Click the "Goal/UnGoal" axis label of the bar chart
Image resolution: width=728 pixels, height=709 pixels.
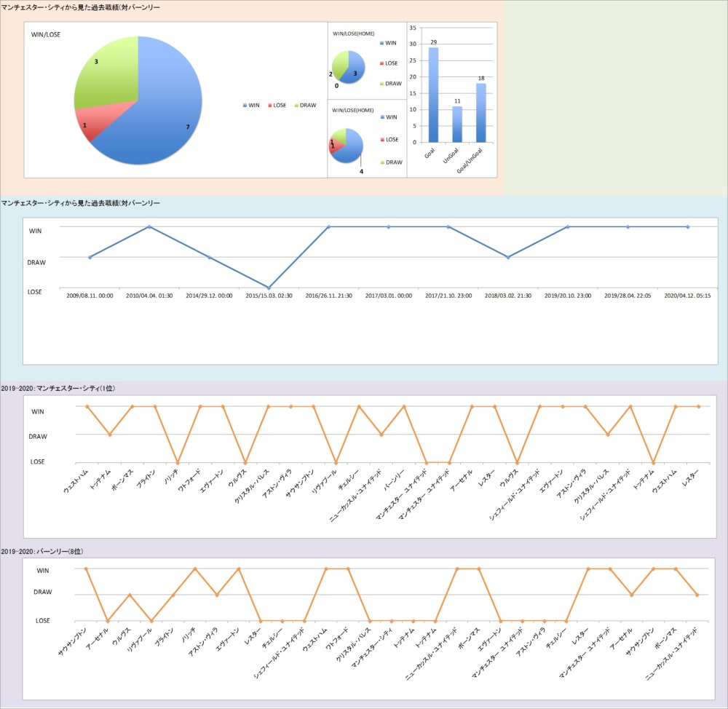(x=470, y=161)
